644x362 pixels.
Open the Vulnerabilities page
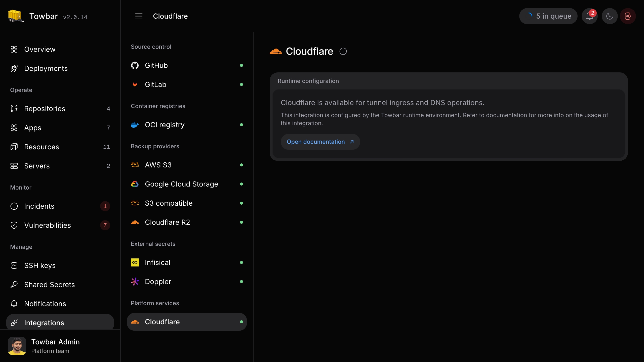tap(60, 225)
